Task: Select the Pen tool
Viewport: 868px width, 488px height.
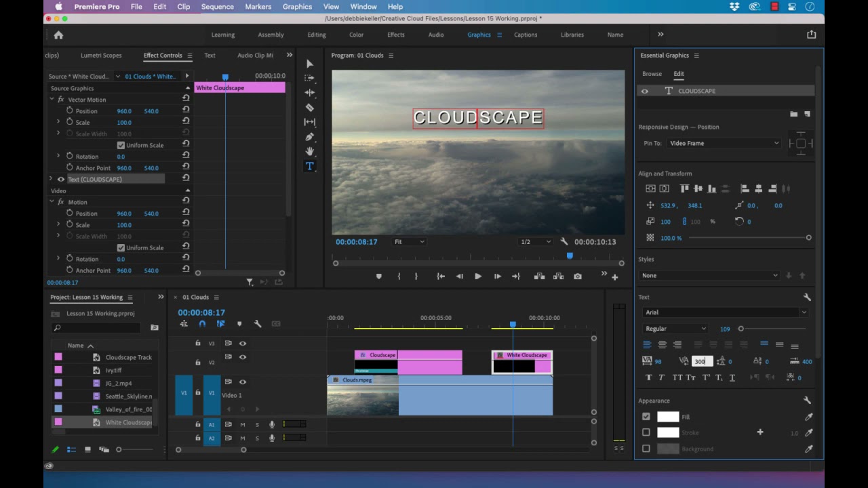Action: pyautogui.click(x=310, y=136)
